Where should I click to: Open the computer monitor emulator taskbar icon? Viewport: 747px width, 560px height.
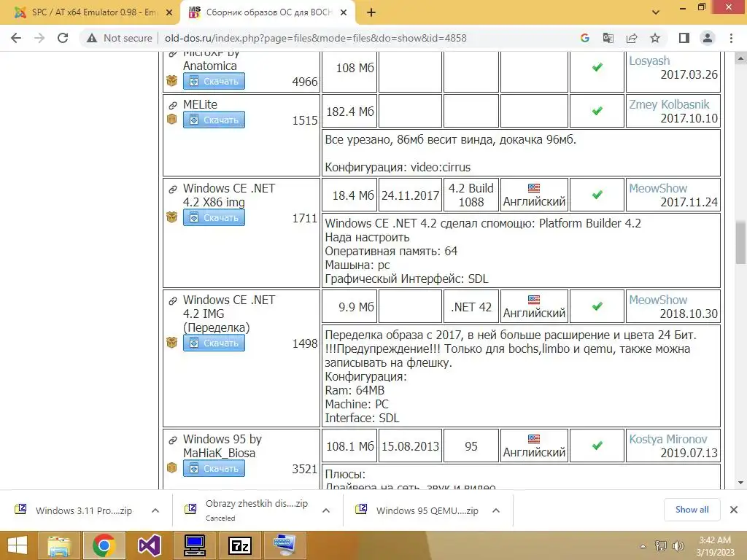coord(195,545)
